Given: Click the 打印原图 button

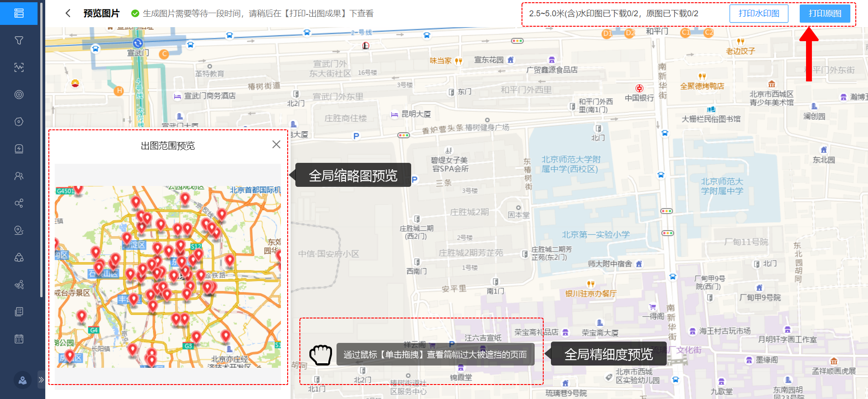Looking at the screenshot, I should tap(825, 14).
